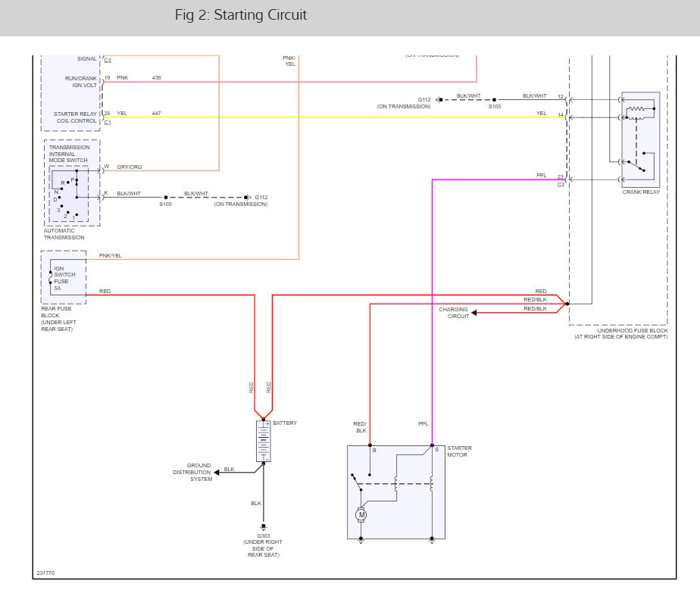The height and width of the screenshot is (612, 700).
Task: Click the IGN SWITCH FUSE 5A symbol
Action: tap(51, 278)
